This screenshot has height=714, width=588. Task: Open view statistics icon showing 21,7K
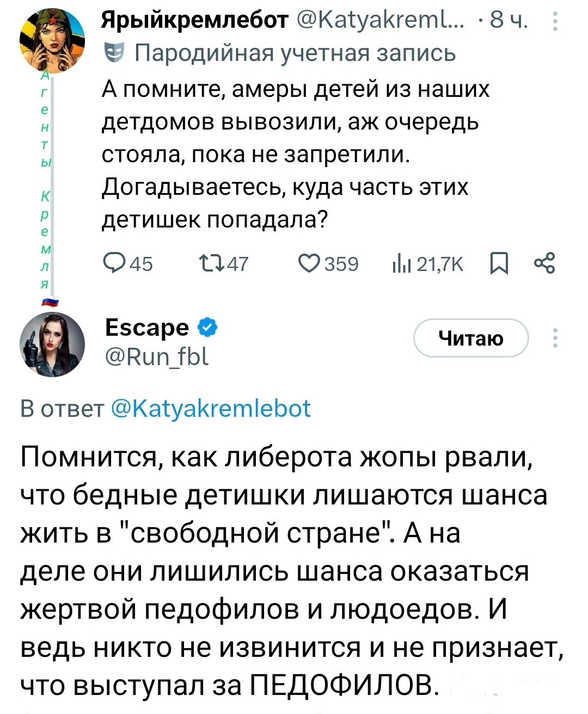401,264
